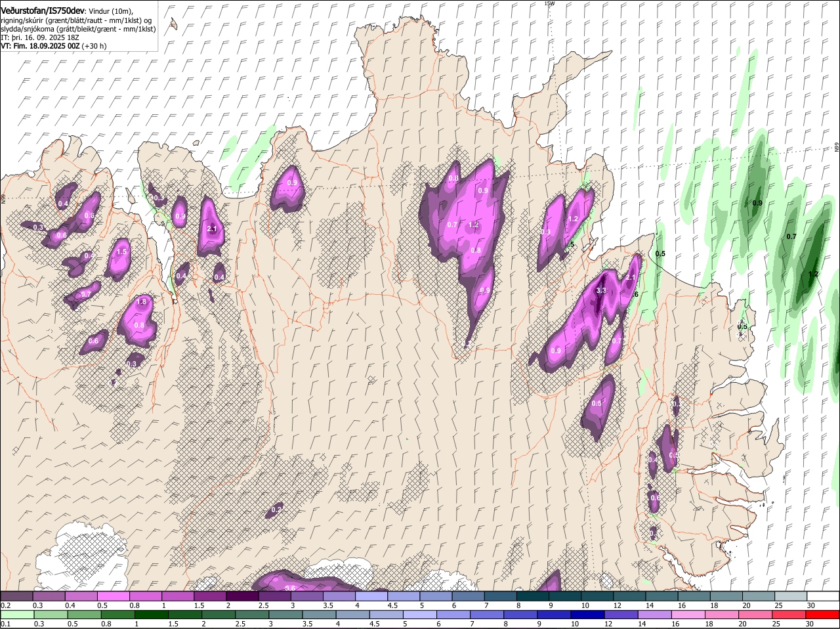This screenshot has height=629, width=840.
Task: Click the white upper legend swatch at 30
Action: click(x=824, y=596)
